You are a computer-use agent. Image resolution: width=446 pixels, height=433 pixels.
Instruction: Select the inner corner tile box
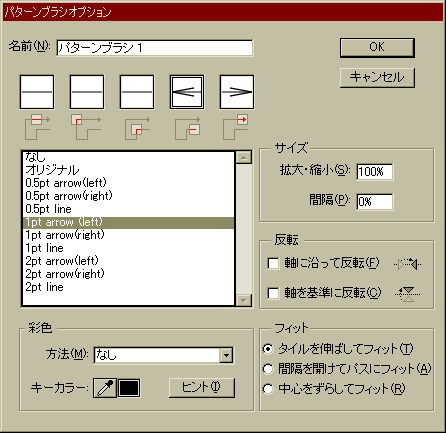click(x=137, y=92)
